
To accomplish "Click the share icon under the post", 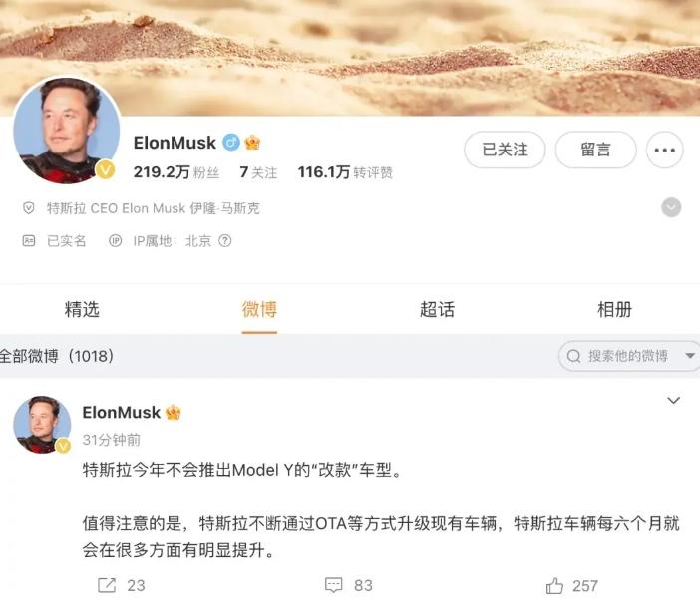I will (x=107, y=585).
